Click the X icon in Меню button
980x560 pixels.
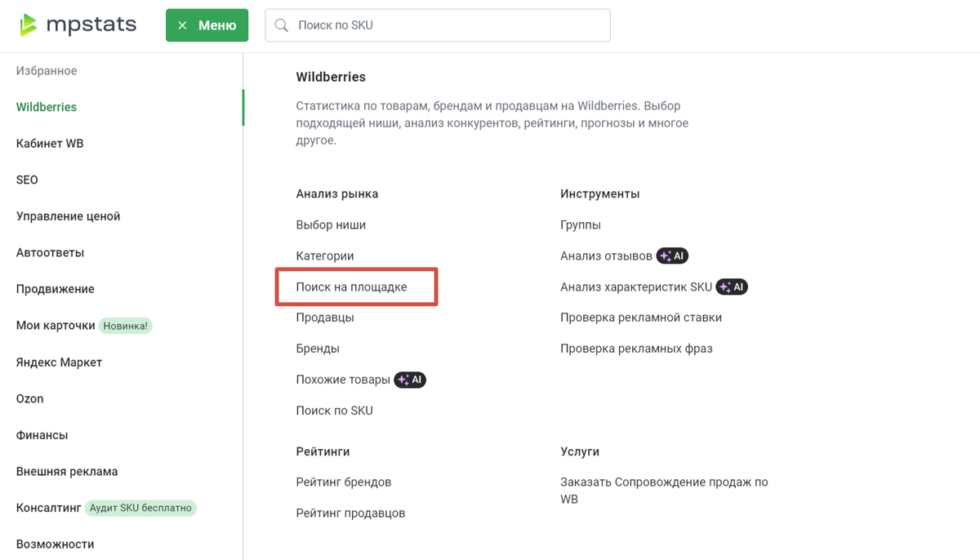pos(182,25)
